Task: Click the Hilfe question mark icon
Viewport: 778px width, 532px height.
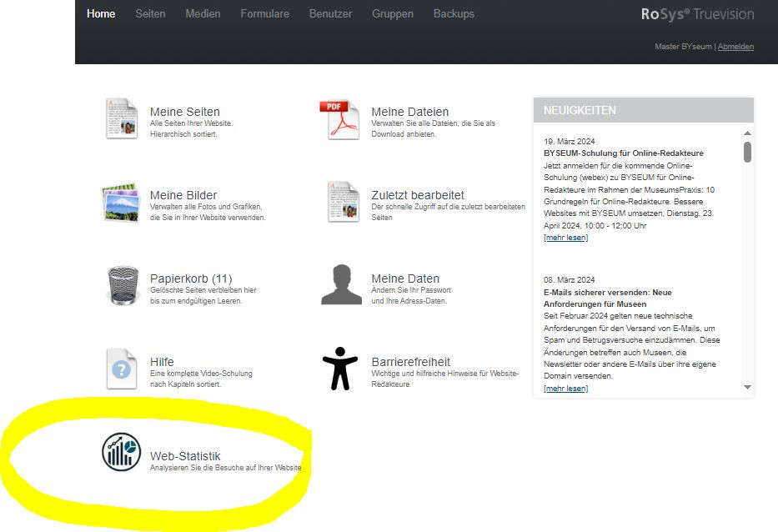Action: [x=122, y=369]
